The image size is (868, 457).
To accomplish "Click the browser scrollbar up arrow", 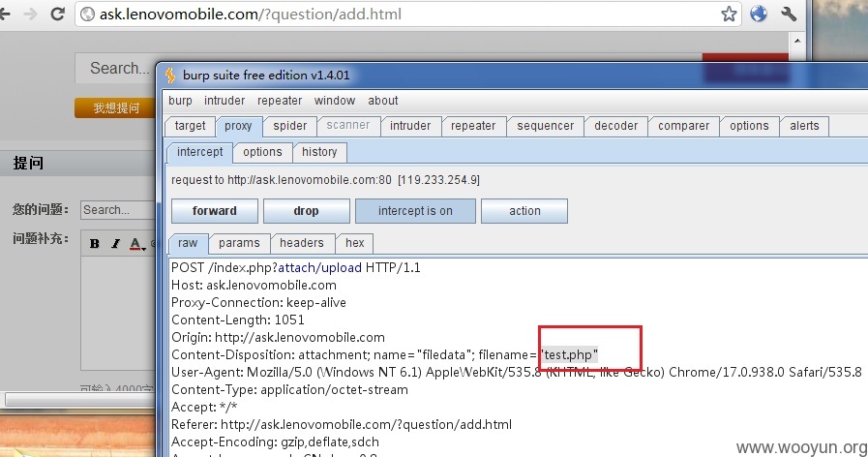I will tap(797, 41).
